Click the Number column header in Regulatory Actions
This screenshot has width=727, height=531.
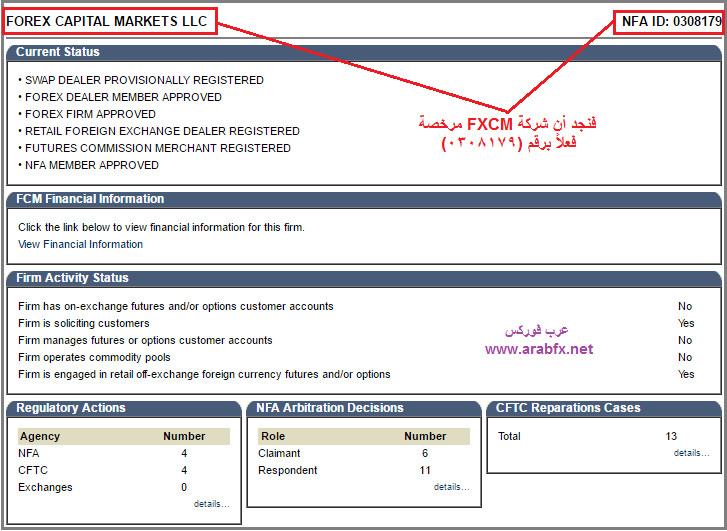tap(184, 436)
